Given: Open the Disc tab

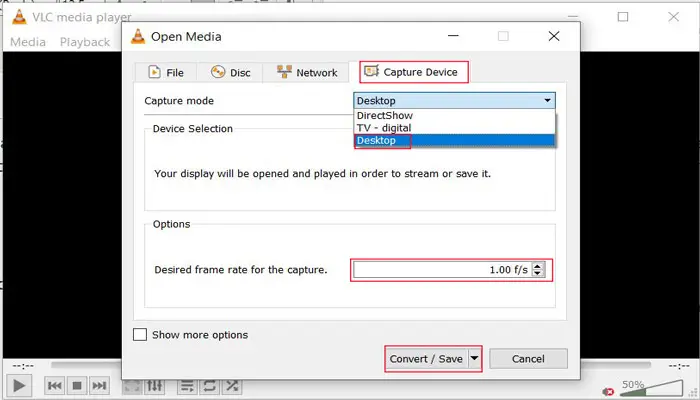Looking at the screenshot, I should point(231,72).
